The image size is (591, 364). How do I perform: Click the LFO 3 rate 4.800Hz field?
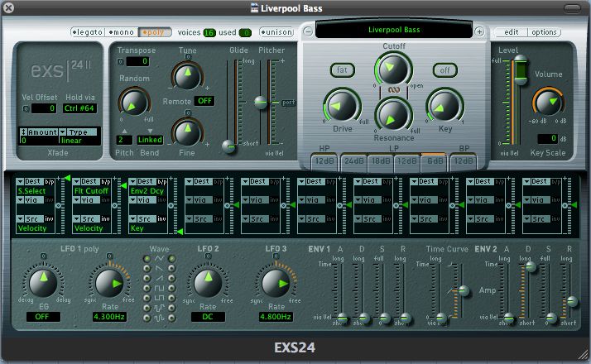click(x=276, y=317)
